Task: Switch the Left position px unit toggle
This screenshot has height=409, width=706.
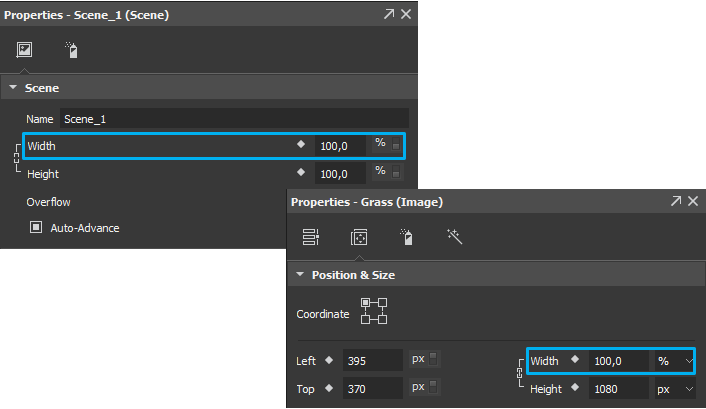Action: pyautogui.click(x=433, y=359)
